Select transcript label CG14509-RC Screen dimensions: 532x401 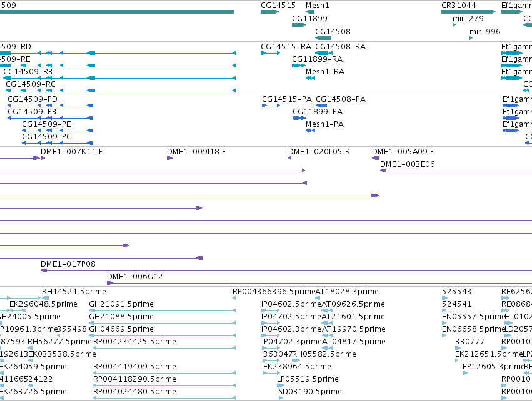pos(31,84)
